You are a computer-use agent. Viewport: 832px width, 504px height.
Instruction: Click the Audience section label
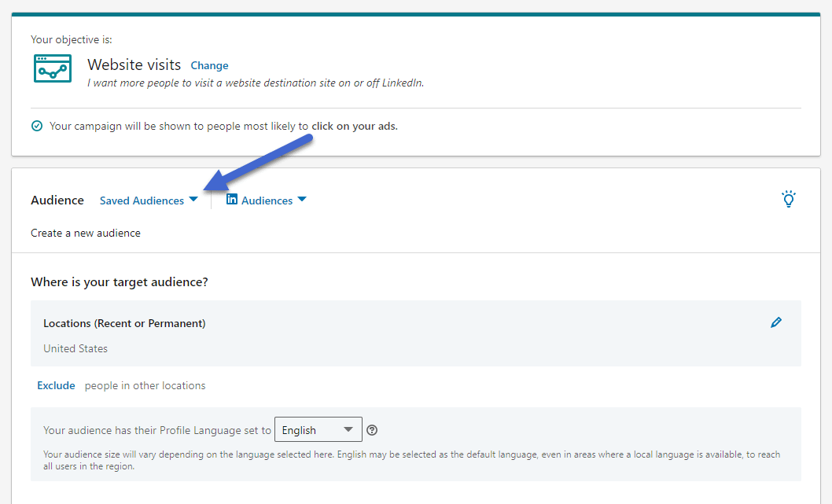[x=57, y=200]
